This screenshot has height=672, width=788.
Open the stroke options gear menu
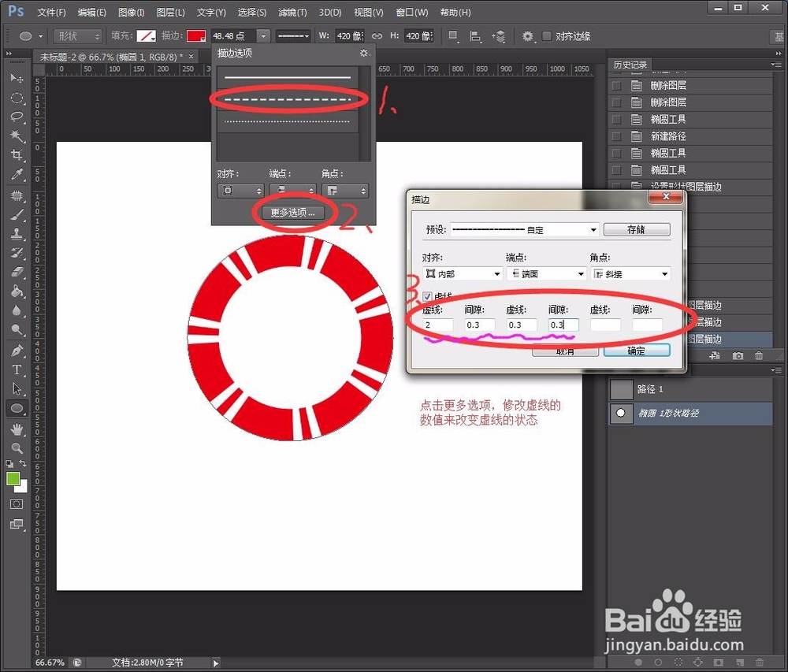pos(362,53)
